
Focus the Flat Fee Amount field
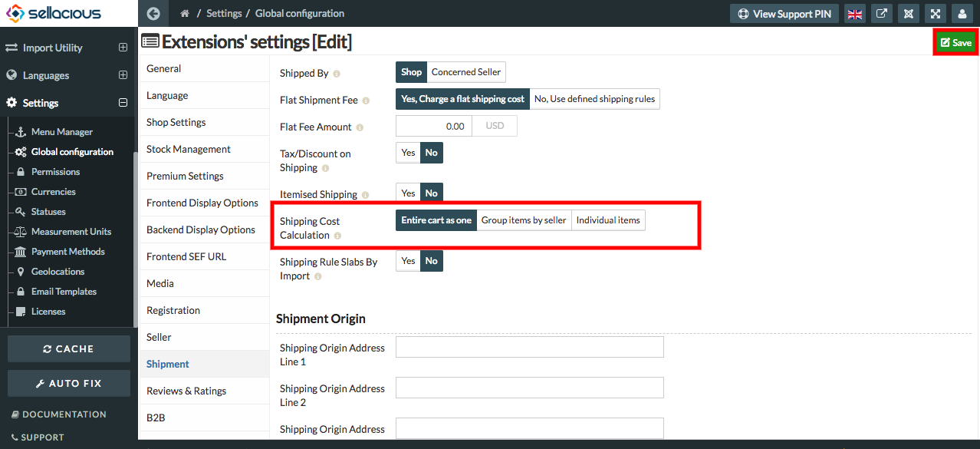[x=434, y=126]
